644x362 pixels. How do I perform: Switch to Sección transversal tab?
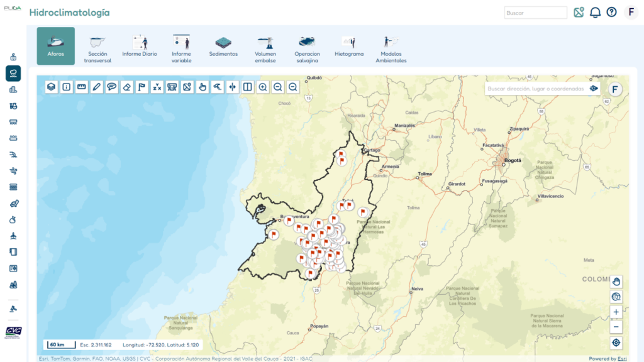point(97,48)
